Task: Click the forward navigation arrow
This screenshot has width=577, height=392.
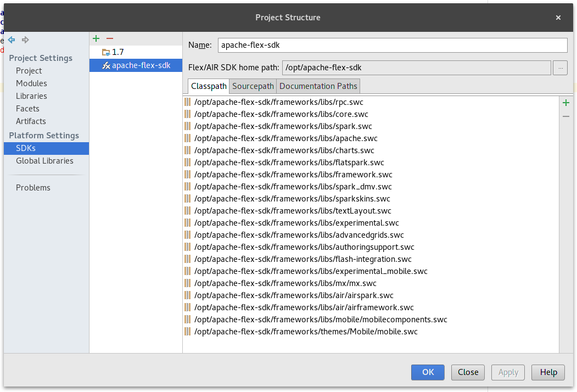Action: tap(25, 40)
